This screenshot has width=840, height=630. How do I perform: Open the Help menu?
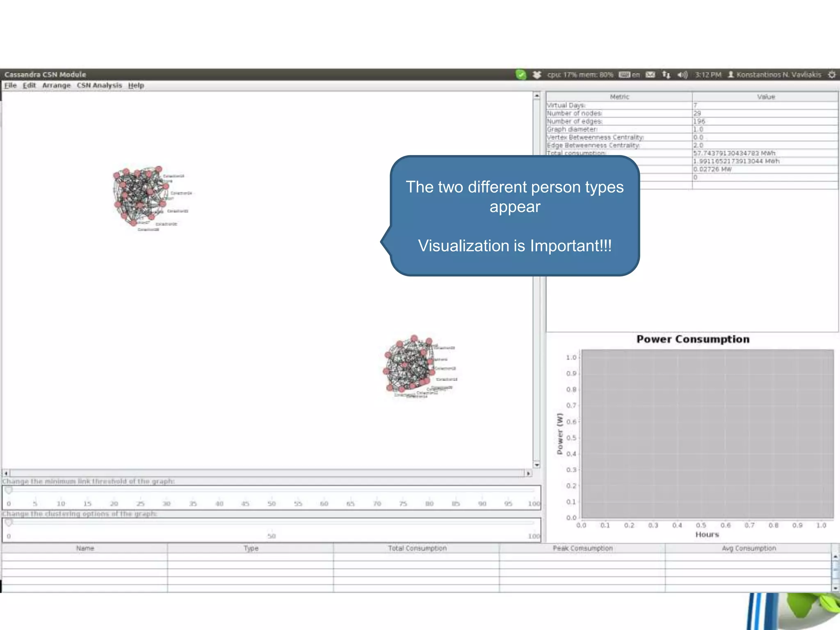click(x=136, y=85)
